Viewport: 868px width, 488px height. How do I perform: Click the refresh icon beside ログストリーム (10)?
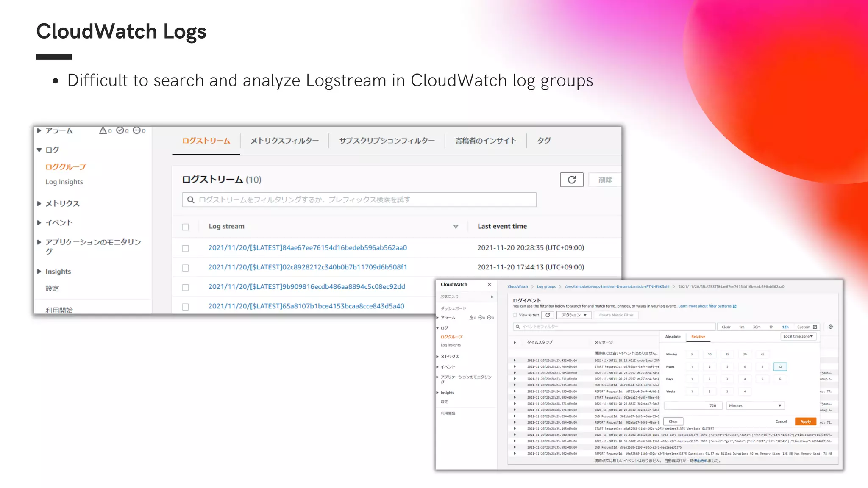[x=571, y=180]
